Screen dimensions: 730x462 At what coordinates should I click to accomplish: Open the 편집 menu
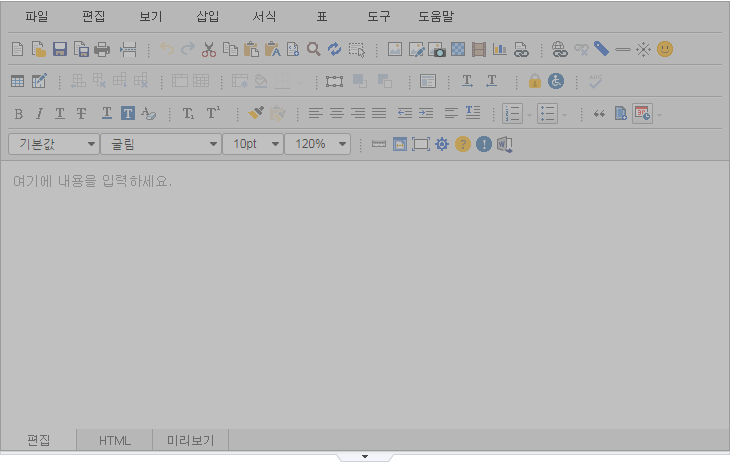94,17
